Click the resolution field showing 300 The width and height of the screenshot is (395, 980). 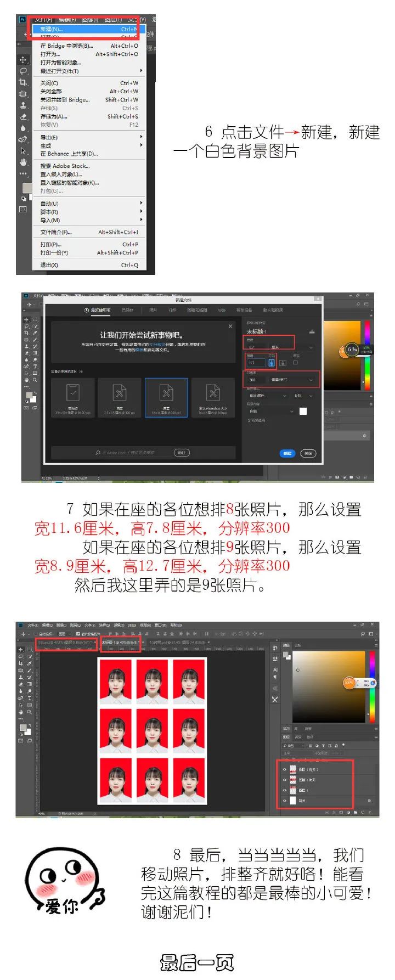pyautogui.click(x=256, y=379)
